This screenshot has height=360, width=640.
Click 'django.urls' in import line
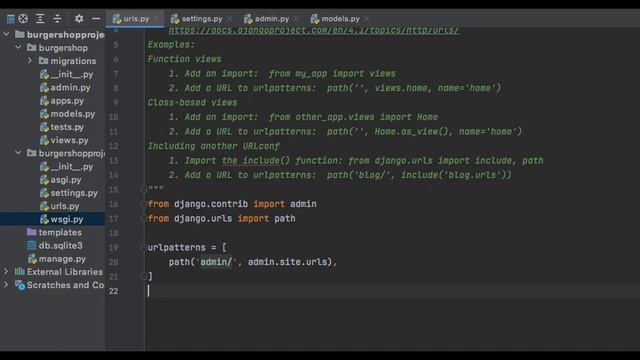pos(203,218)
